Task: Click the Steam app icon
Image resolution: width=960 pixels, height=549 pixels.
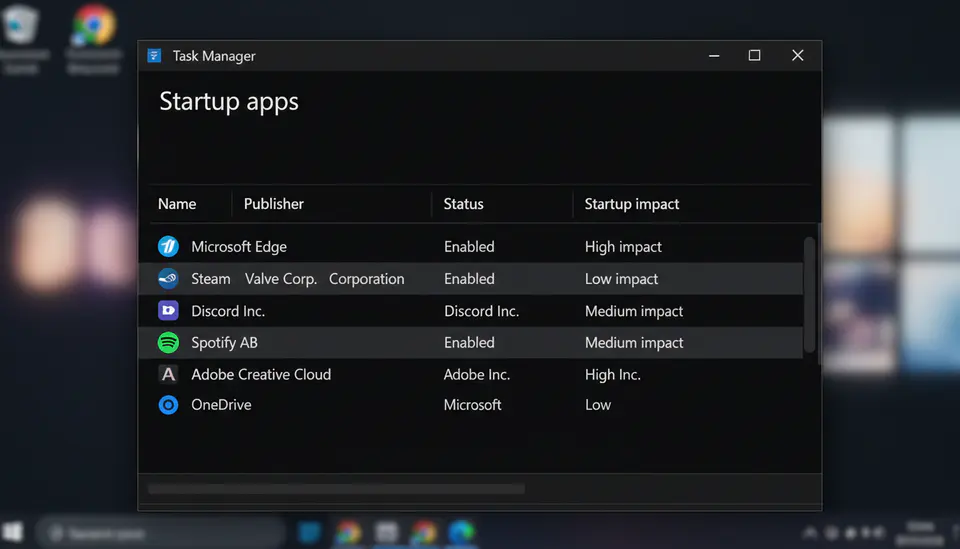Action: (168, 279)
